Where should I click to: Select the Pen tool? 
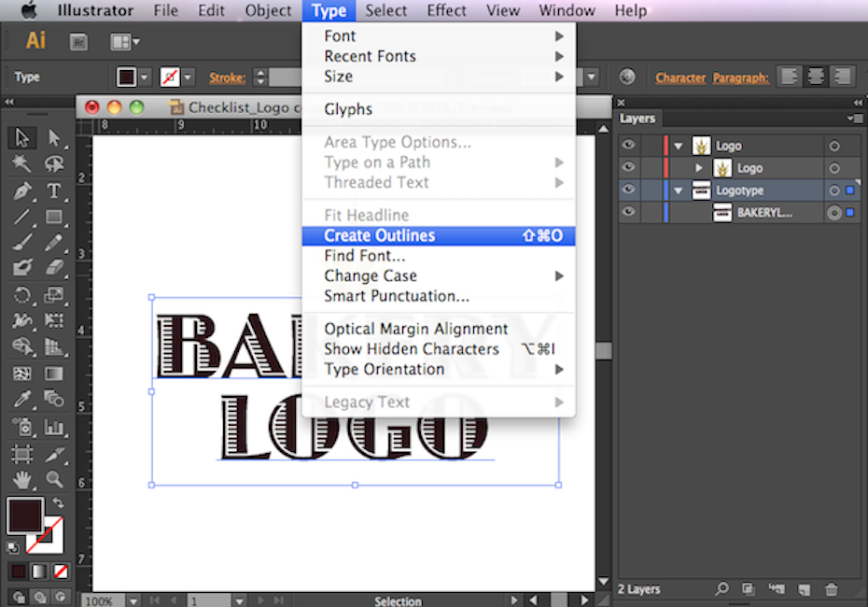tap(22, 191)
